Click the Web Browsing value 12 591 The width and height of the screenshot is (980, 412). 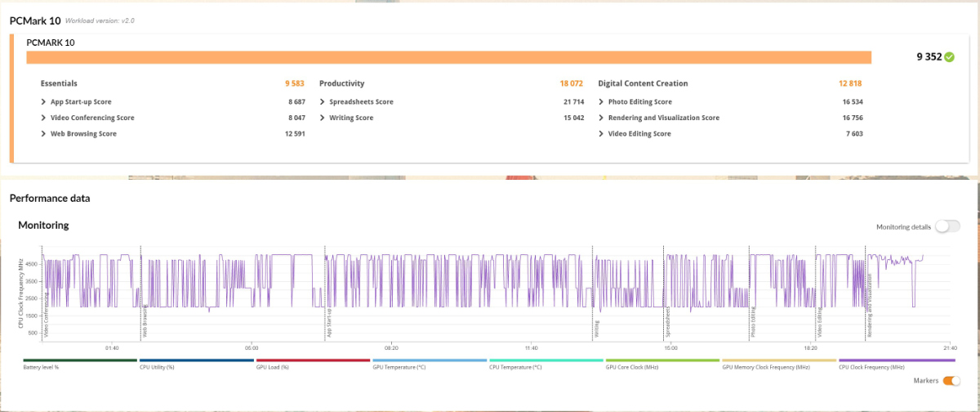[x=295, y=133]
